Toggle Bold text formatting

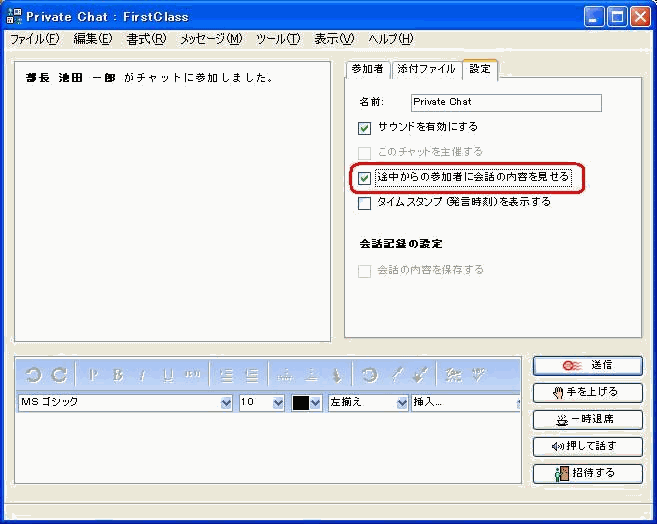(118, 375)
